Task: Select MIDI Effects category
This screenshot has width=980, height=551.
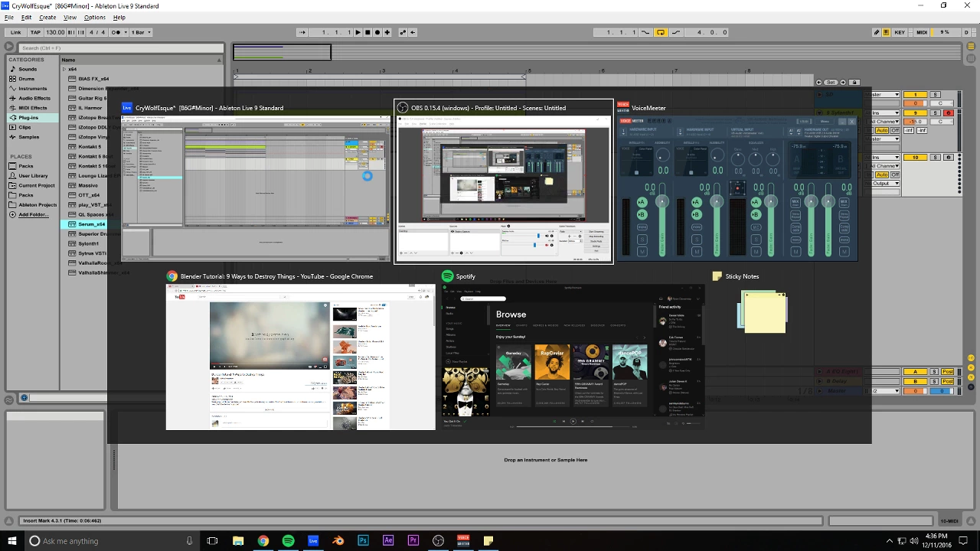Action: pos(33,108)
